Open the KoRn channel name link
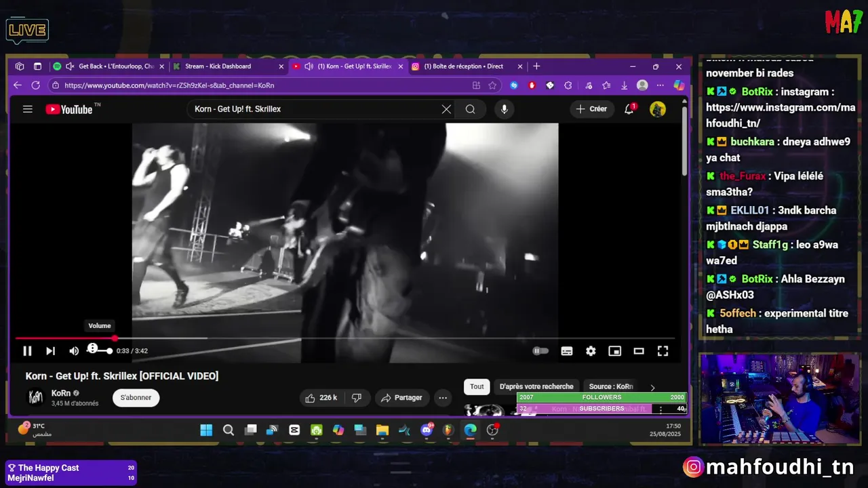The image size is (868, 488). pos(61,393)
